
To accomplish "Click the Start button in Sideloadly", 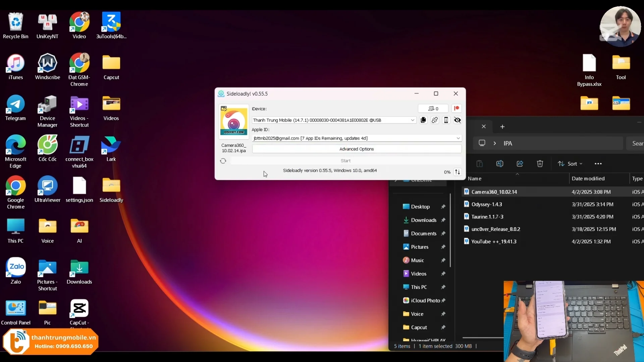I will 345,161.
